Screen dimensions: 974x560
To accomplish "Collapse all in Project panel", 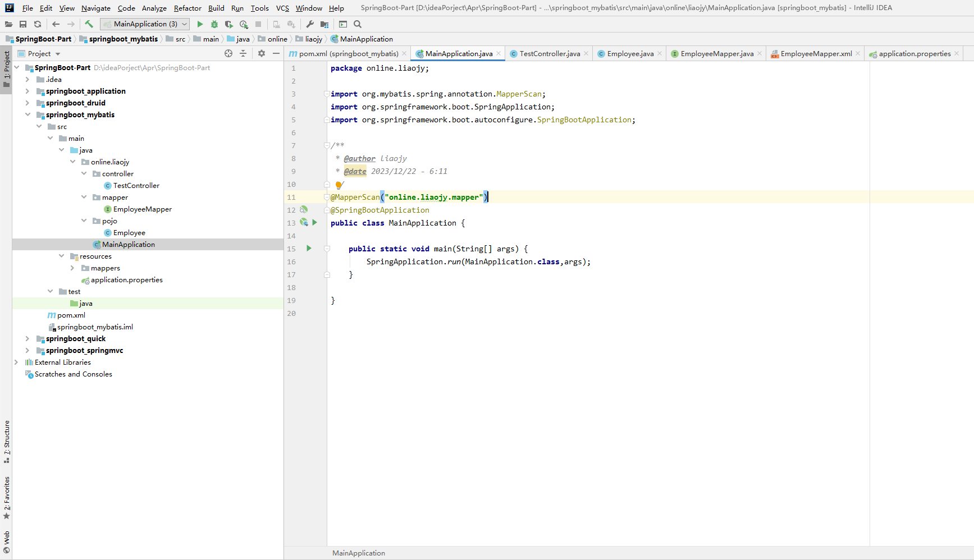I will 243,53.
